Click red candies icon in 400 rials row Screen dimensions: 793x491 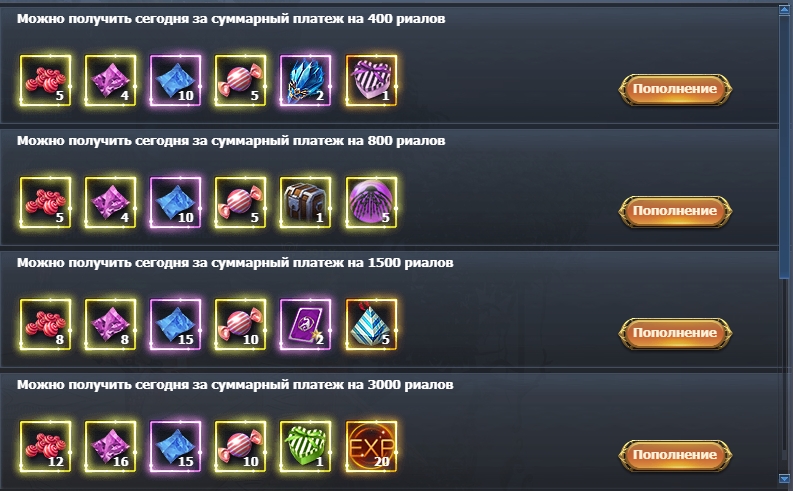click(x=46, y=80)
